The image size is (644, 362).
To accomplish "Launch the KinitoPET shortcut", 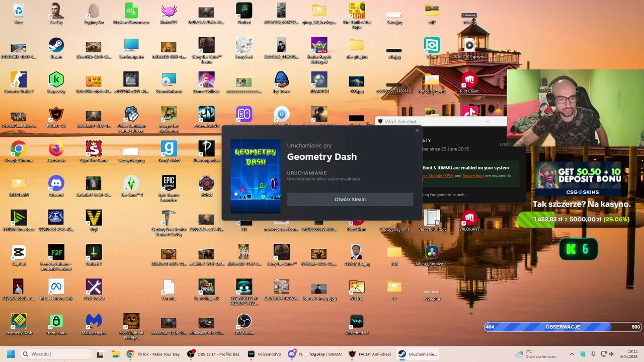I will (169, 14).
